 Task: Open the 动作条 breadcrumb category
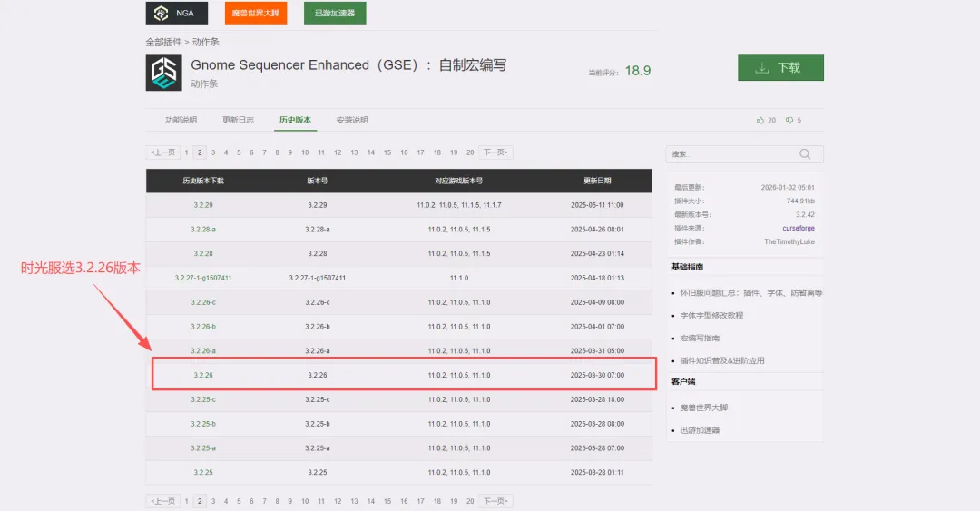[206, 42]
